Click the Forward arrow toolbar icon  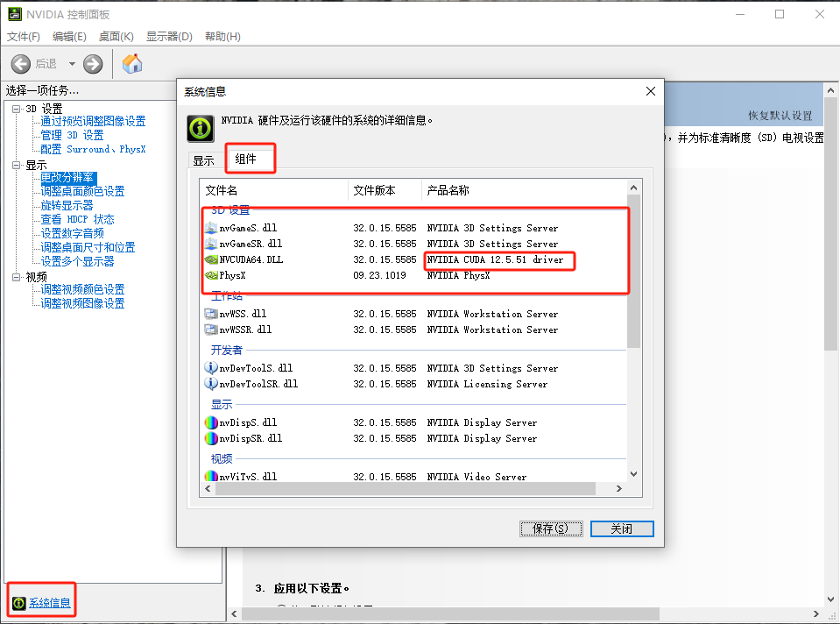coord(93,64)
